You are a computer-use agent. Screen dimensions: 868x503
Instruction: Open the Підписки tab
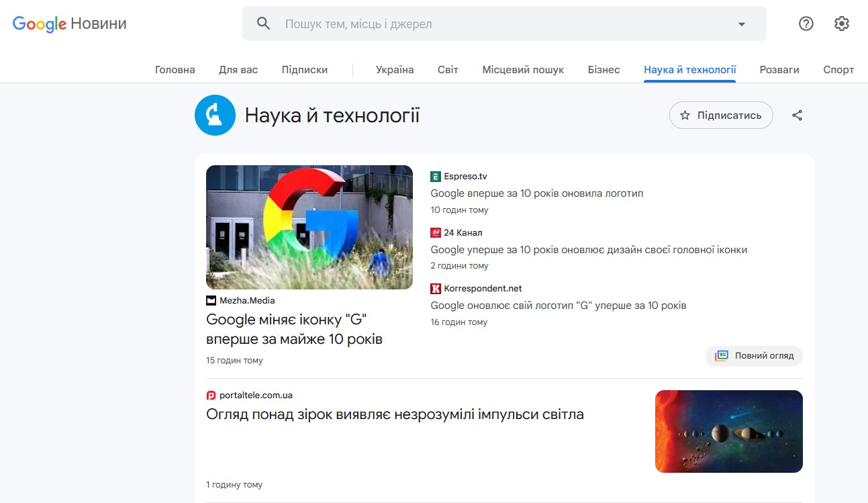305,70
